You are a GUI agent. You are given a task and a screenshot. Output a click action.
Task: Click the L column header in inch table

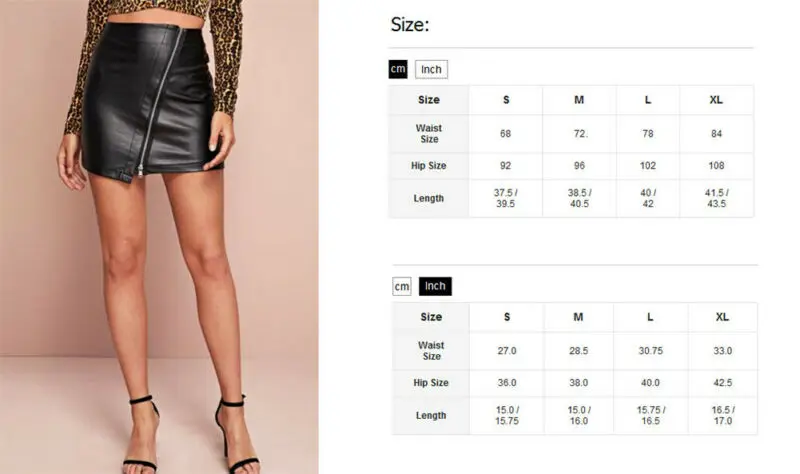650,317
